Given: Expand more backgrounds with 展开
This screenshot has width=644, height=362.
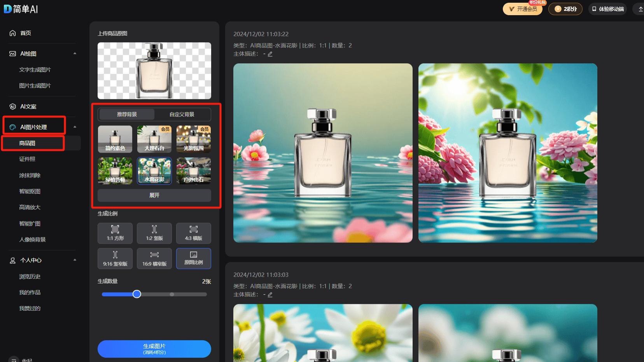Looking at the screenshot, I should (x=154, y=195).
